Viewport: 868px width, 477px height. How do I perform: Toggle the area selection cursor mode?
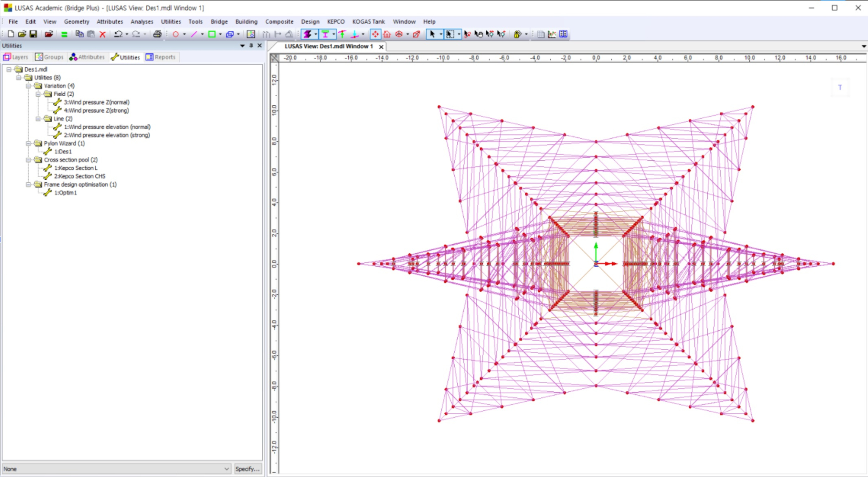(450, 34)
